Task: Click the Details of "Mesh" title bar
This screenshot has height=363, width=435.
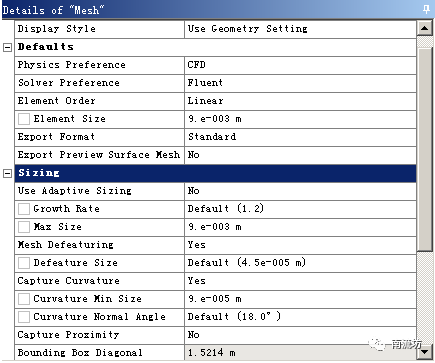Action: [217, 10]
